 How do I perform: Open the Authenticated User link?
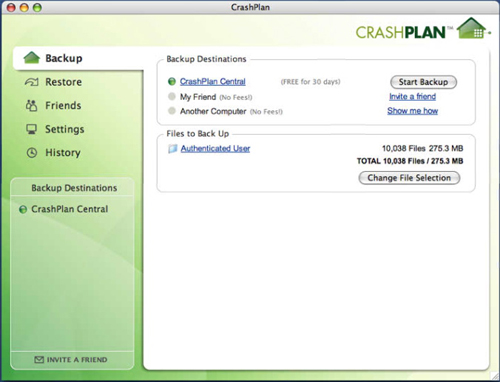[x=215, y=148]
